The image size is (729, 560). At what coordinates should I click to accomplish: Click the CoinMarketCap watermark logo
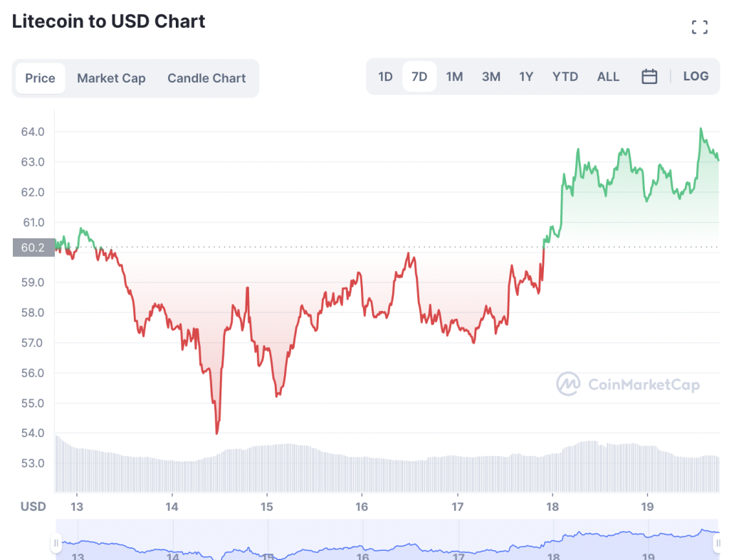tap(627, 384)
